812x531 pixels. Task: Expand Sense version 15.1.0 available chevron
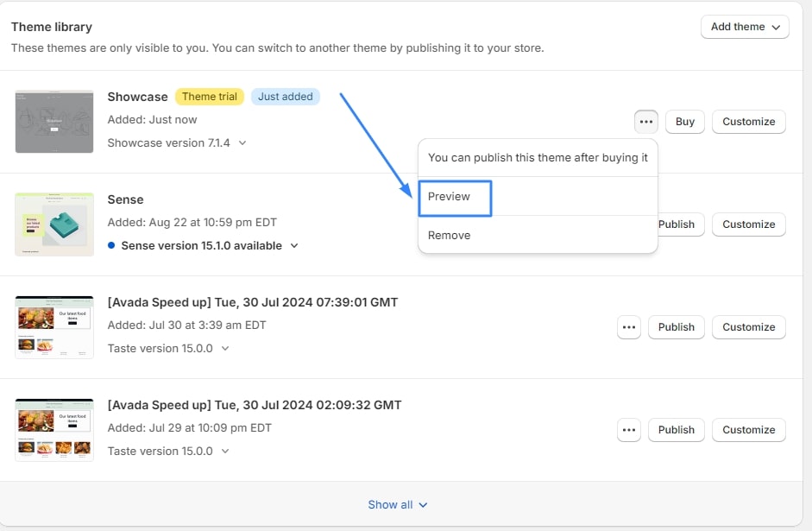[x=294, y=245]
